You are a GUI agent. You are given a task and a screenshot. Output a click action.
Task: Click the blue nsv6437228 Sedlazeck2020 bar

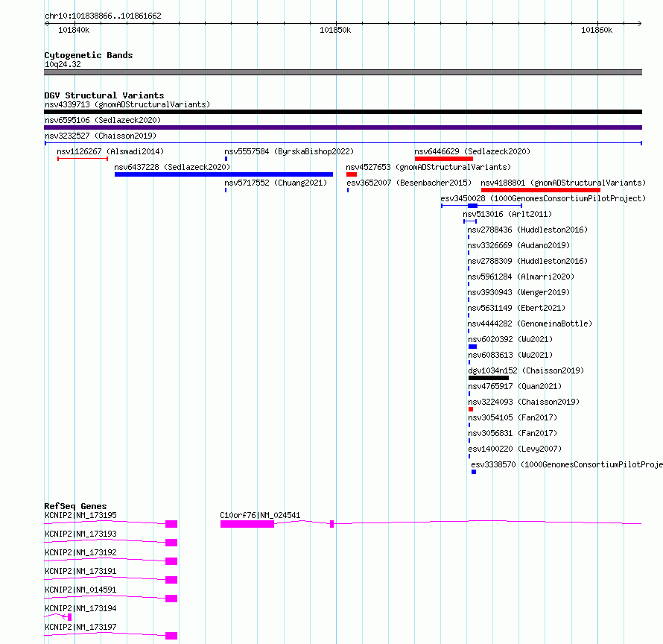(223, 174)
